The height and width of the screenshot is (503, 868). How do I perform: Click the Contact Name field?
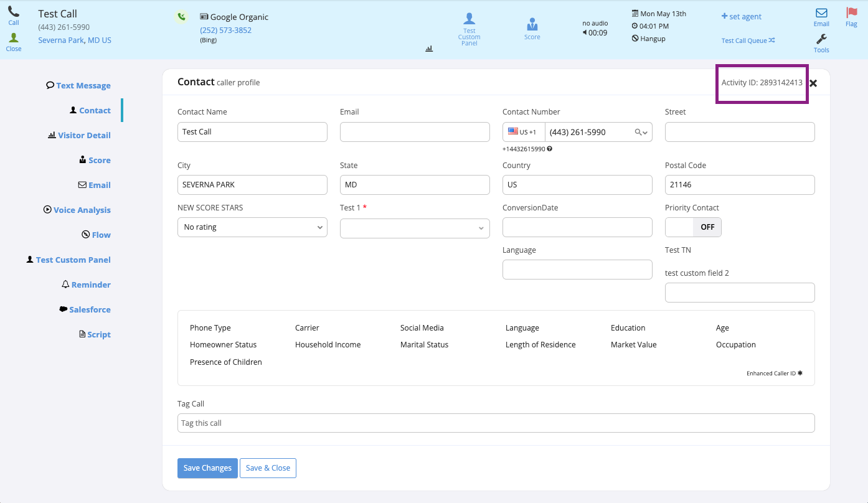[252, 132]
